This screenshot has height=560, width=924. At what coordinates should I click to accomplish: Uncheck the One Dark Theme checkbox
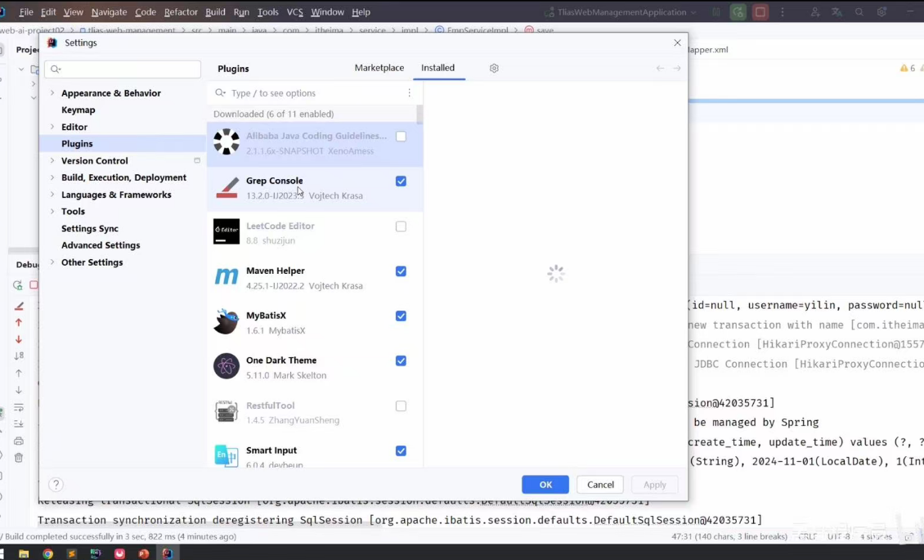[401, 361]
